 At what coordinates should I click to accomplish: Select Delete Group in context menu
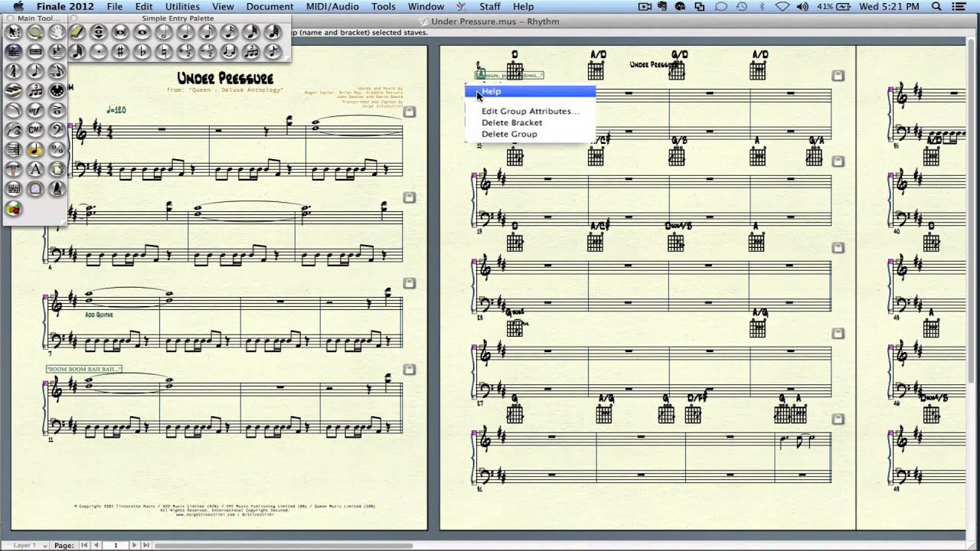pos(509,134)
